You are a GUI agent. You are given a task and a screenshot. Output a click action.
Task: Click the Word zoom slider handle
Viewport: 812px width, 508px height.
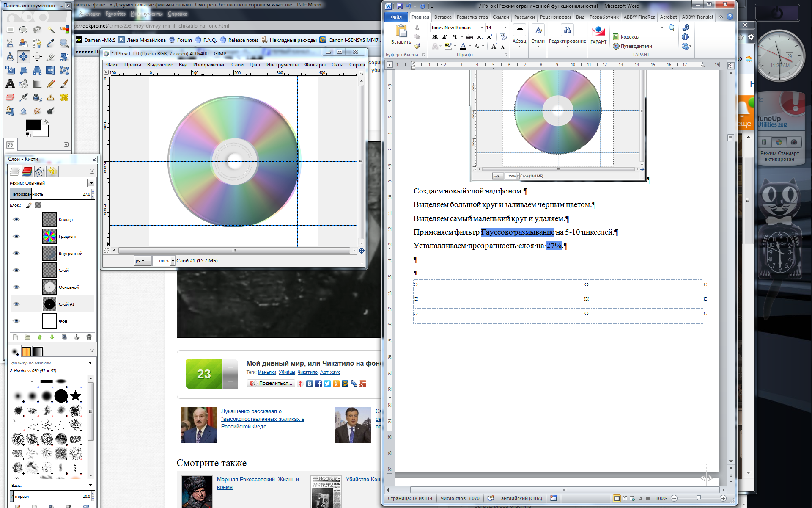[699, 498]
